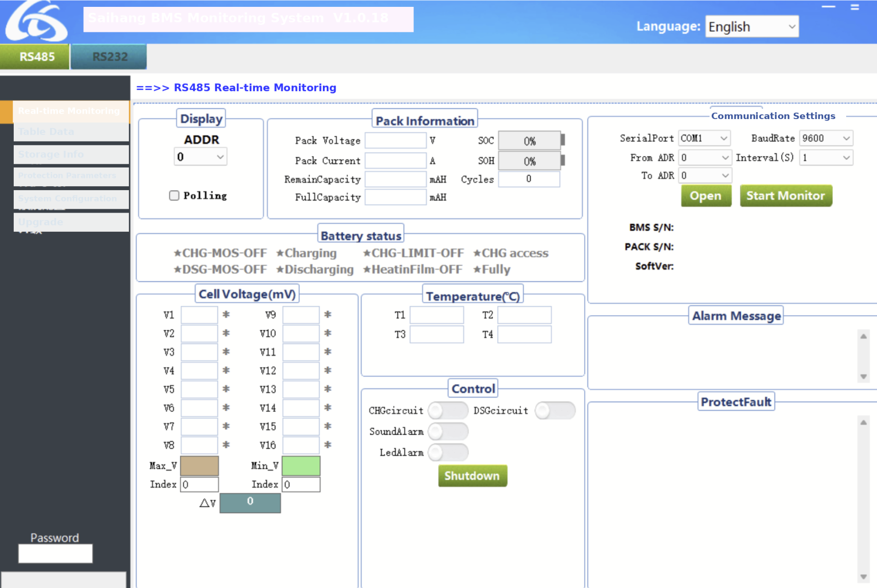Click the DSG-MOS-OFF status indicator
This screenshot has height=588, width=877.
click(220, 269)
